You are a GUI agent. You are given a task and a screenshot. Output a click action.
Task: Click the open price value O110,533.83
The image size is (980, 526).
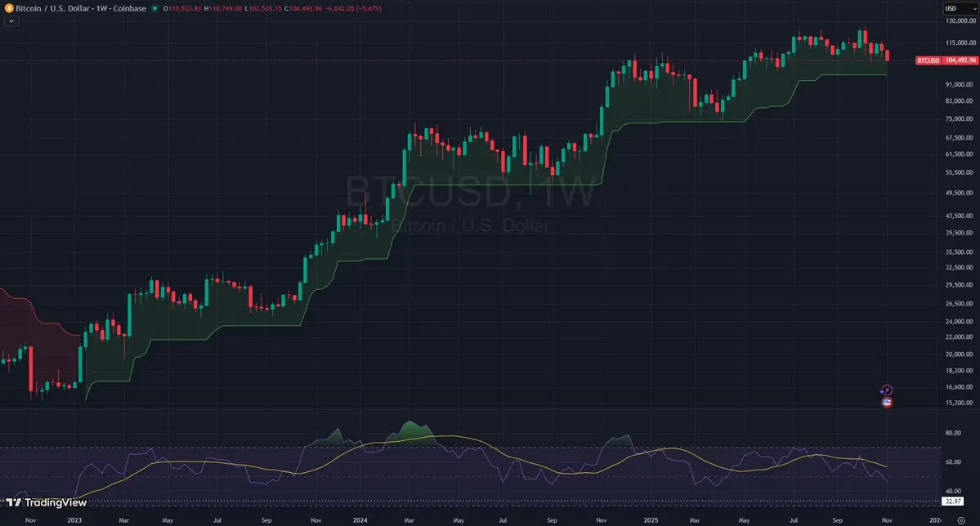[x=182, y=8]
